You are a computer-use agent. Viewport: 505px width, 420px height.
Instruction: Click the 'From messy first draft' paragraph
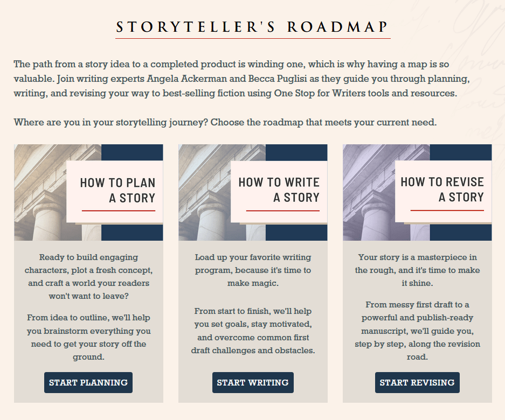pos(417,331)
